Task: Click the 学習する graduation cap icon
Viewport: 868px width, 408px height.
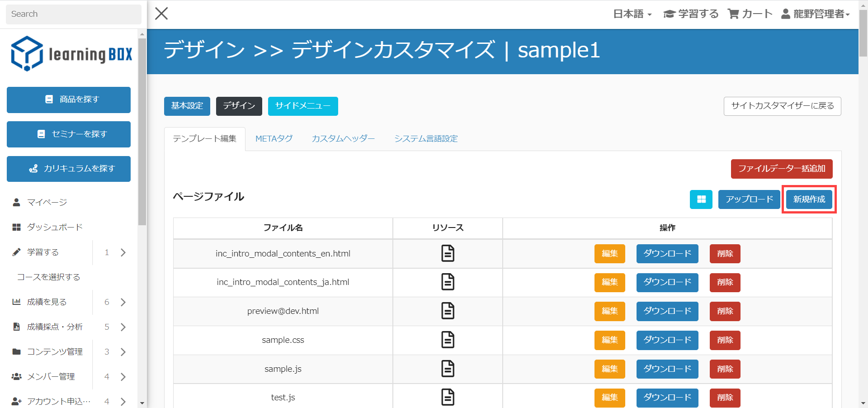Action: [669, 14]
